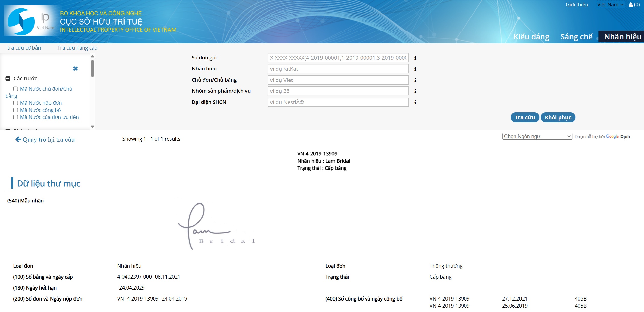Click the Tra cứu search button
644x312 pixels.
tap(525, 117)
